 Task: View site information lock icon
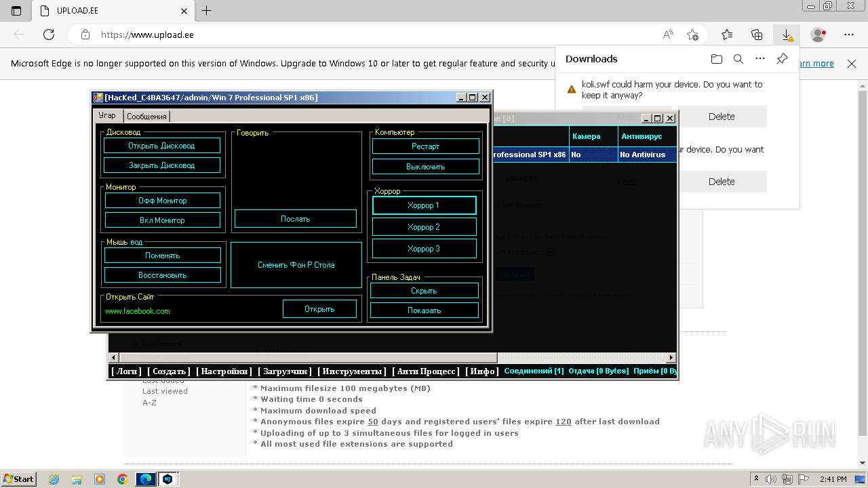85,35
